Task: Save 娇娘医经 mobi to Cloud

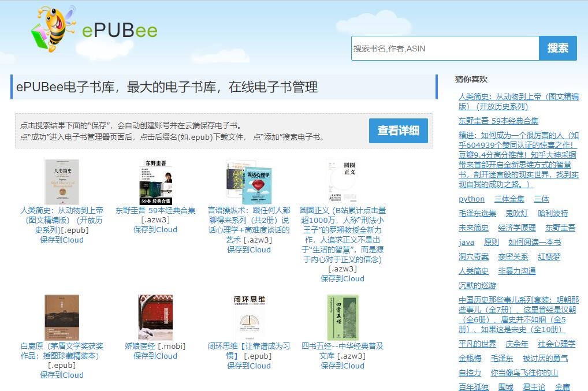Action: (x=155, y=356)
